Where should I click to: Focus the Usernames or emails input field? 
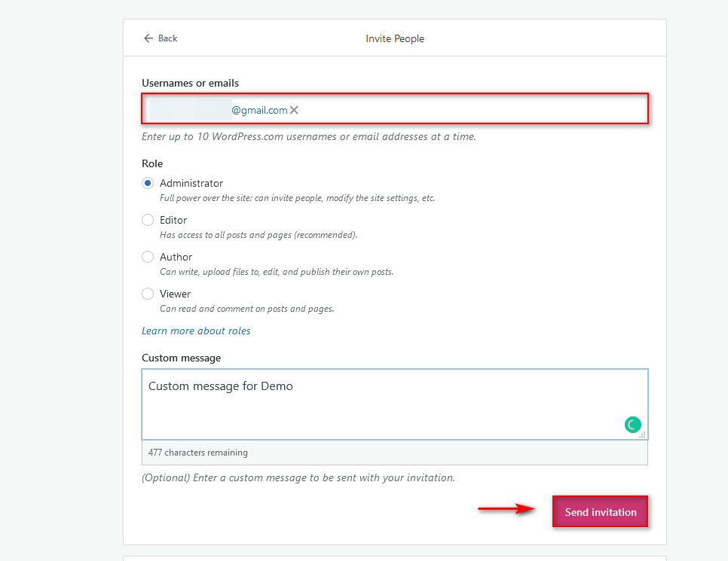(395, 109)
